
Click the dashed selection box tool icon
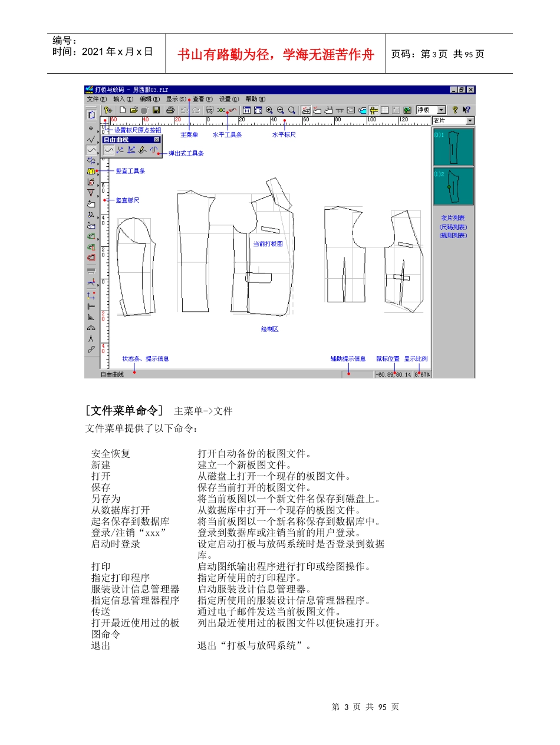coord(210,110)
